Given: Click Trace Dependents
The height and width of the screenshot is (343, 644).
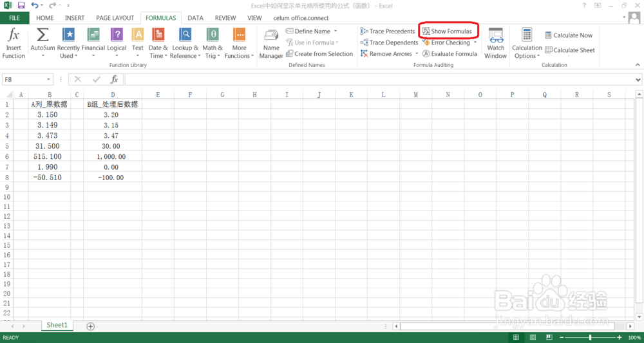Looking at the screenshot, I should 389,42.
